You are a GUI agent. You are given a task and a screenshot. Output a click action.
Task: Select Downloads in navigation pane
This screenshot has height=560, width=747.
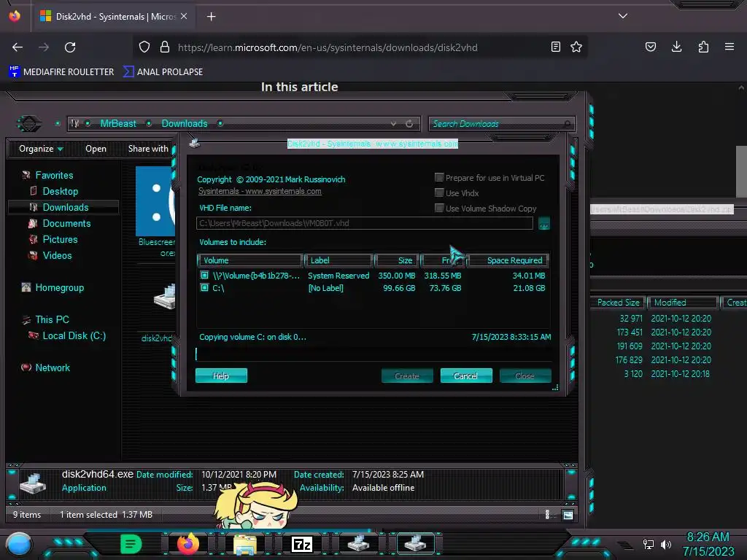(66, 208)
